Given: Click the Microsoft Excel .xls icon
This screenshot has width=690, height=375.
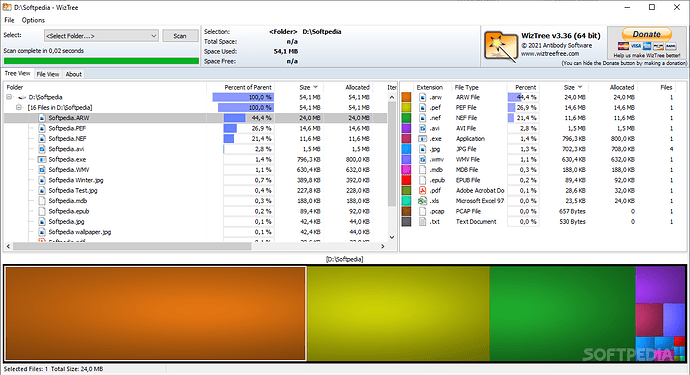Looking at the screenshot, I should coord(422,201).
